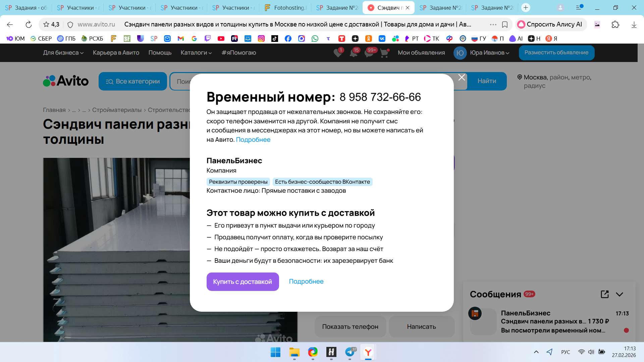Close the temporary number popup

(x=462, y=77)
